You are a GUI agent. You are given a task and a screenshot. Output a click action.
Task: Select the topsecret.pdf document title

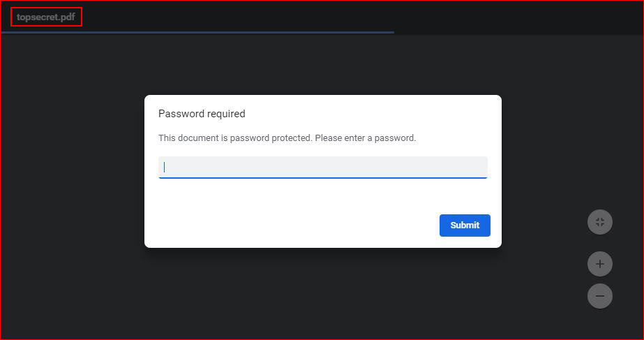[46, 17]
